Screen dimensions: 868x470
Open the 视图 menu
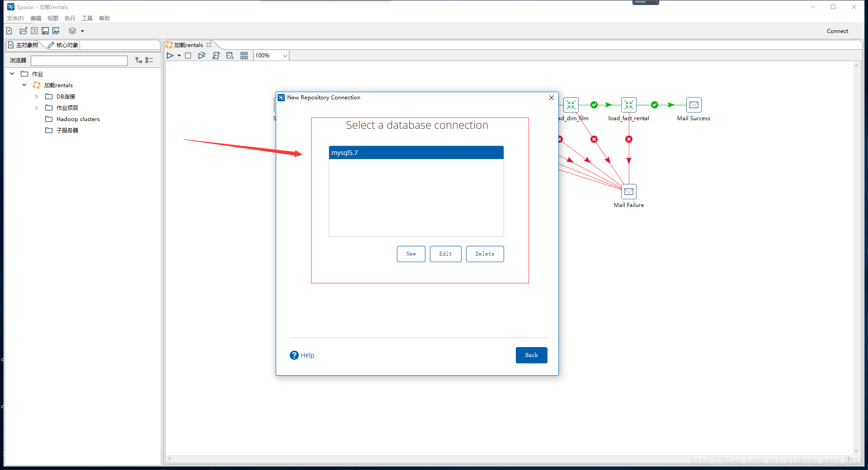pyautogui.click(x=53, y=18)
